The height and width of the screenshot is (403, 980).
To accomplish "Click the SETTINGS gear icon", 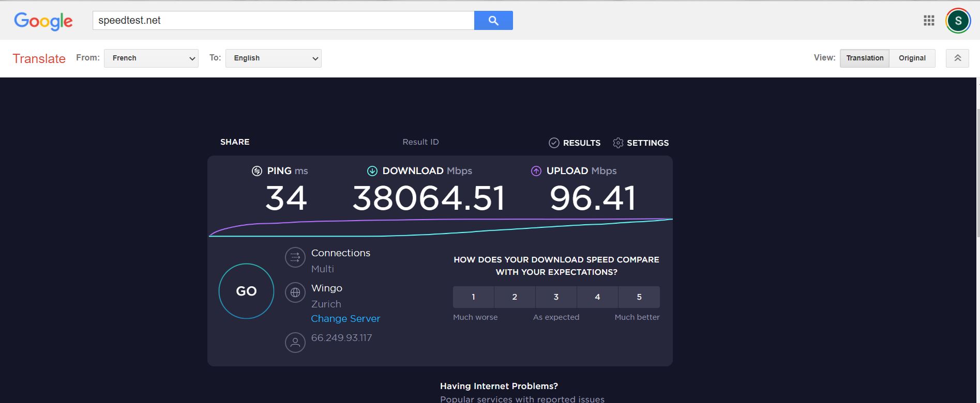I will (618, 143).
